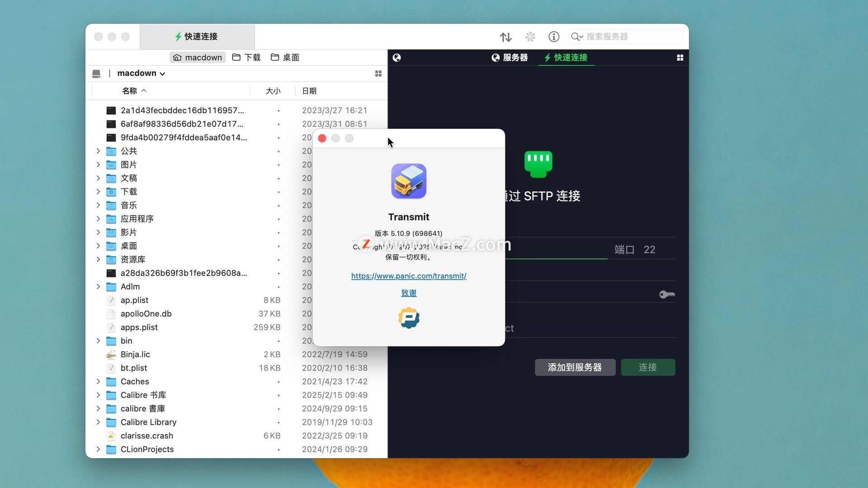Select the a28da326b69f3b1fee2b9608a file icon

111,273
